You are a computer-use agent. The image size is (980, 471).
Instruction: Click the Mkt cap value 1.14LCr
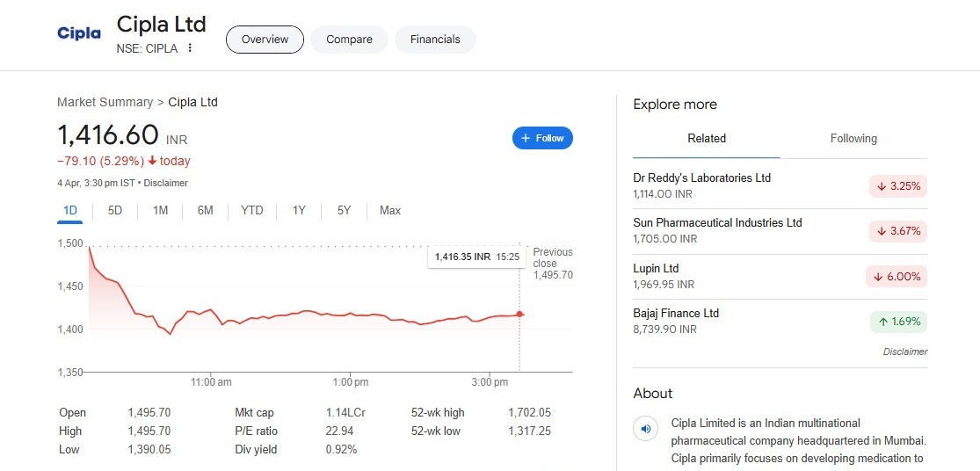coord(345,413)
